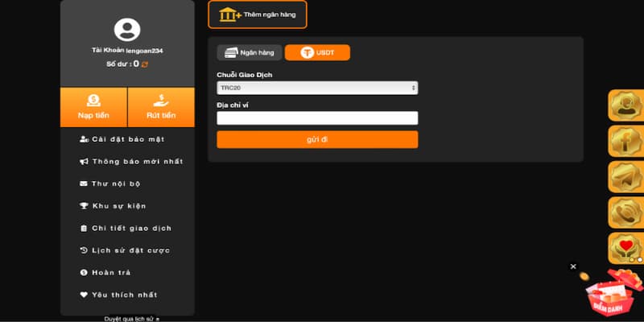The height and width of the screenshot is (322, 644).
Task: Expand the Chuỗi Giao Dịch TRC20 dropdown
Action: [x=317, y=88]
